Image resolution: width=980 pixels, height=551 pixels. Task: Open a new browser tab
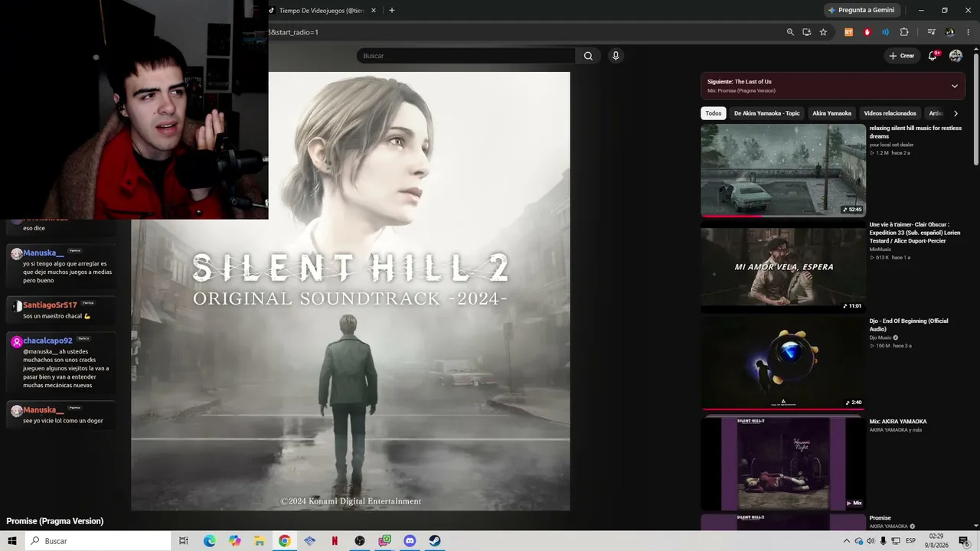pyautogui.click(x=392, y=11)
